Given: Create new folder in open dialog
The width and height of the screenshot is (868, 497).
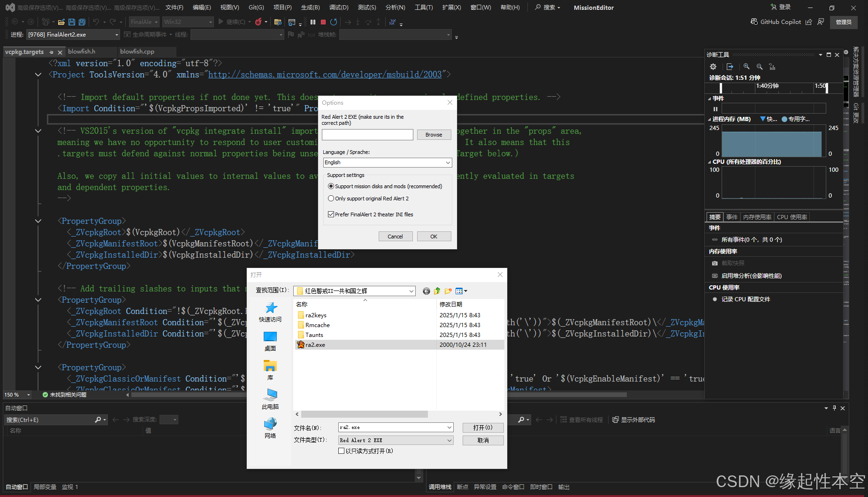Looking at the screenshot, I should coord(448,291).
